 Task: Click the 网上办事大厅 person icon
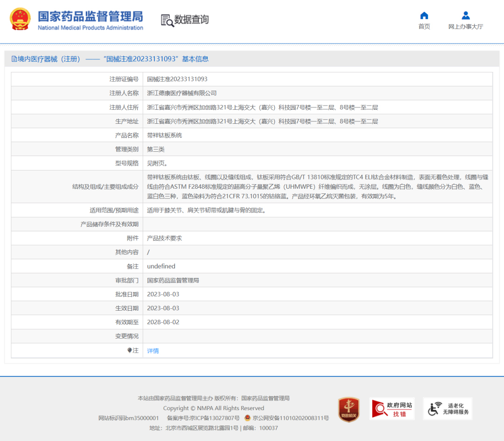click(465, 15)
